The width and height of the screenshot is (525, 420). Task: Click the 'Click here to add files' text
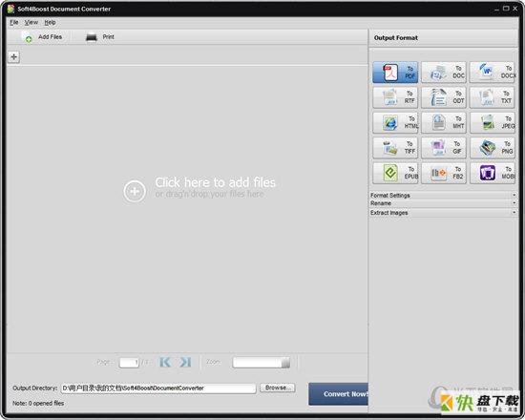(215, 182)
